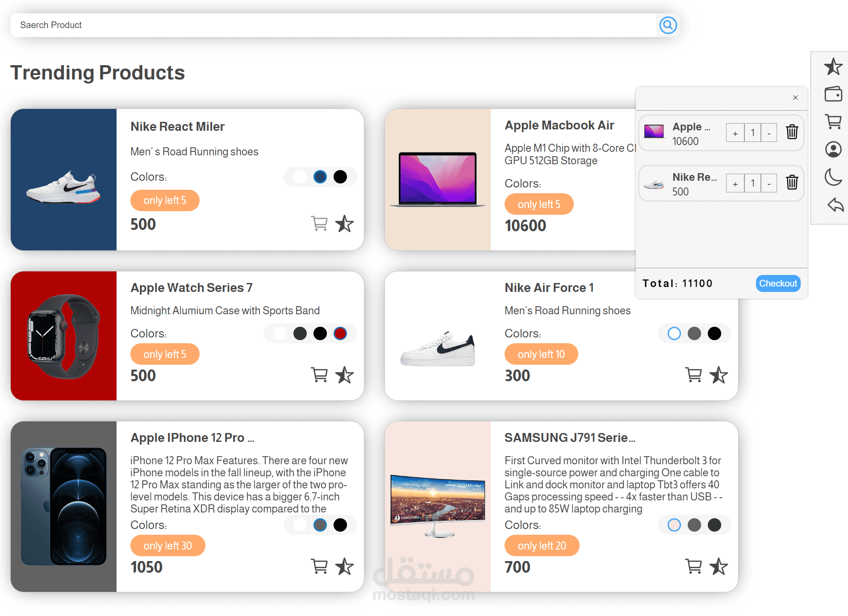Open favorites using the star sidebar icon

[832, 67]
